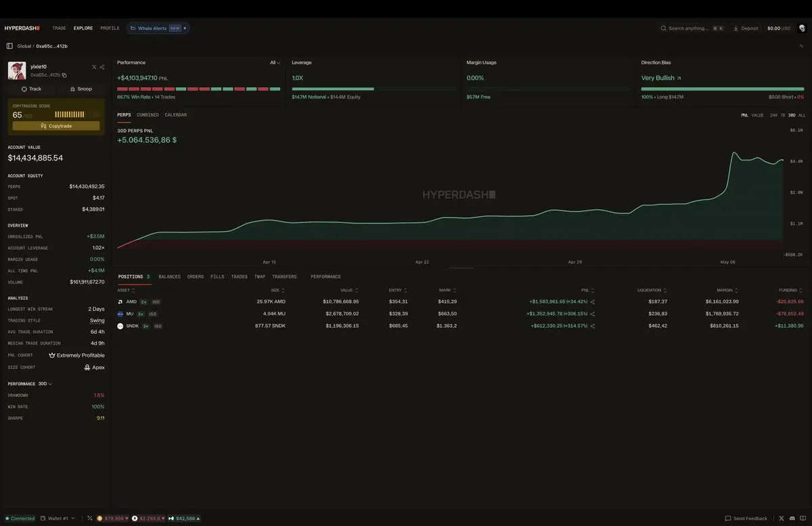Click the Track button
812x526 pixels.
(31, 89)
